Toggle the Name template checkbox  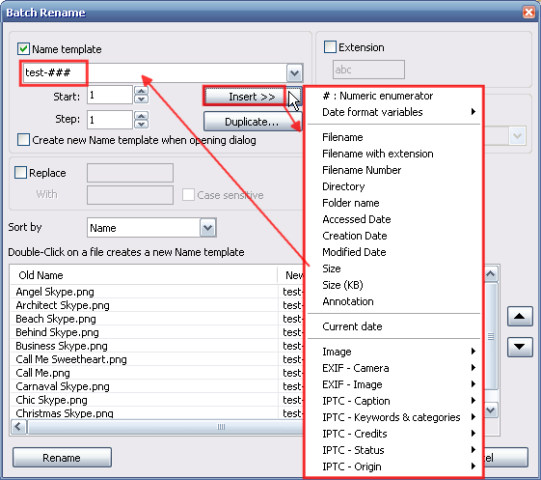23,49
